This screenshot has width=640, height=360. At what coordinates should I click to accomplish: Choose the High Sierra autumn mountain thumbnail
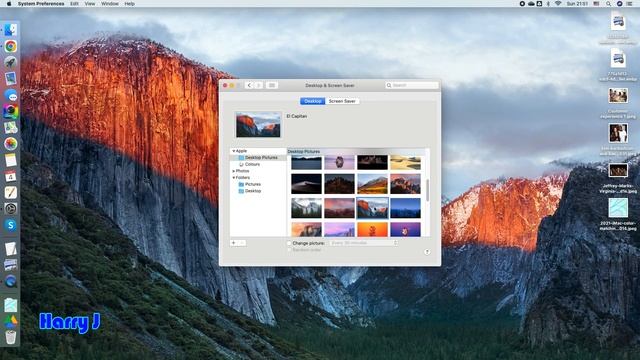click(x=372, y=184)
